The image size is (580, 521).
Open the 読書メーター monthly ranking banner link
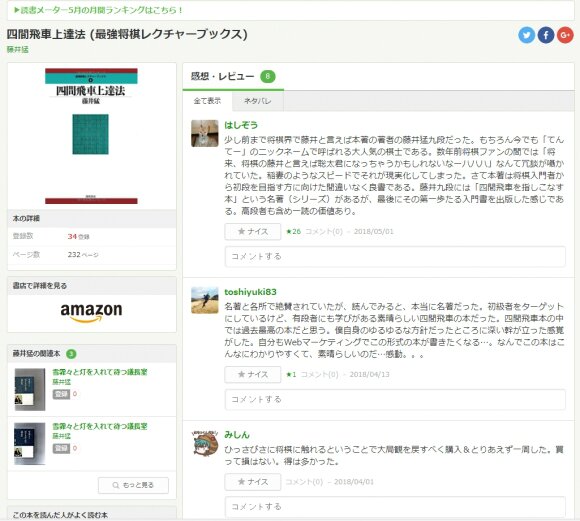point(98,10)
